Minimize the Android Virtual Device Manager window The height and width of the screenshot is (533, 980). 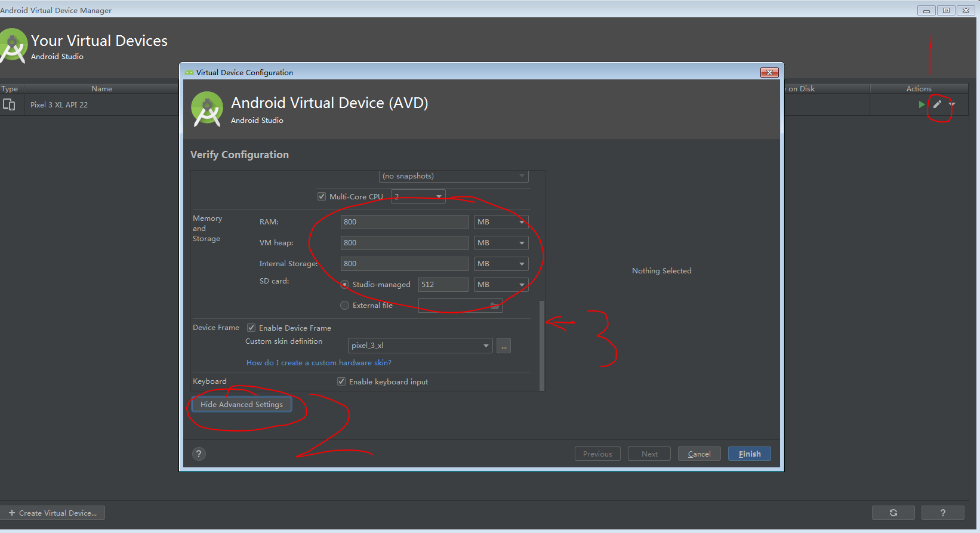click(926, 10)
